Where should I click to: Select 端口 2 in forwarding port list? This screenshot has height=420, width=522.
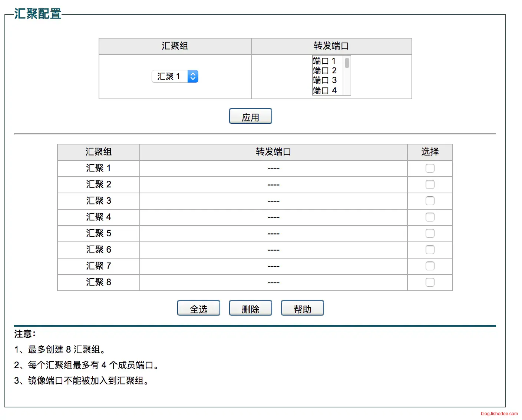(324, 70)
